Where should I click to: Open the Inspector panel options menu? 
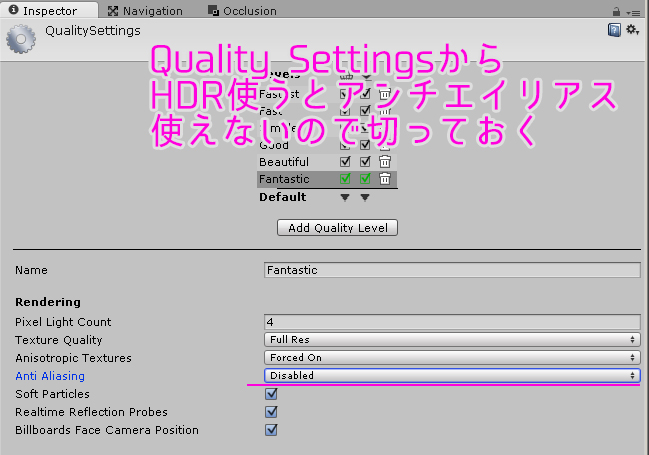pyautogui.click(x=633, y=13)
